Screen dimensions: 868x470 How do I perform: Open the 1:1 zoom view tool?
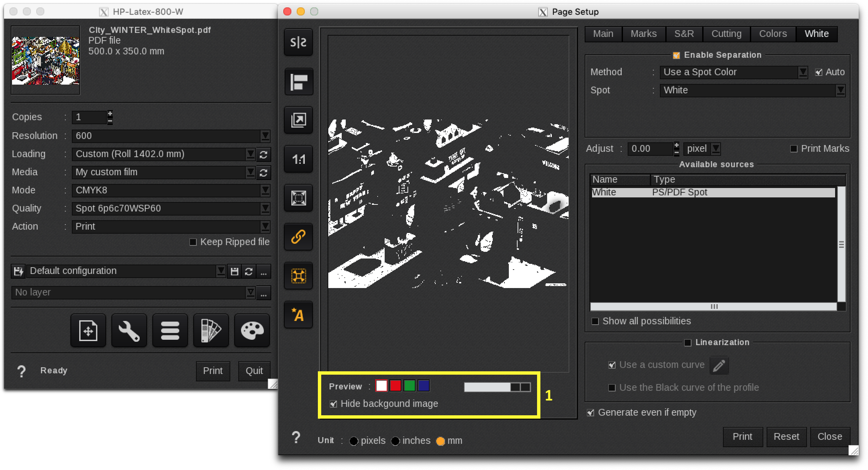(298, 159)
